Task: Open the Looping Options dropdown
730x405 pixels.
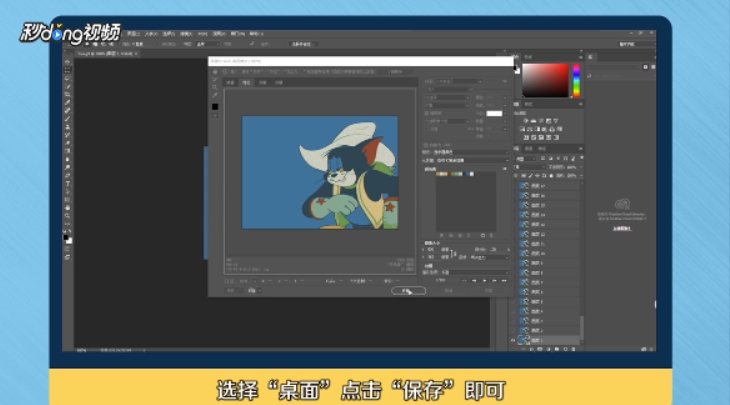Action: pyautogui.click(x=474, y=272)
